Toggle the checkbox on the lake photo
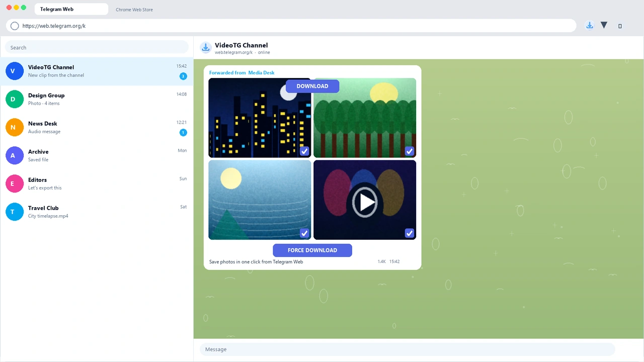644x362 pixels. pyautogui.click(x=304, y=233)
